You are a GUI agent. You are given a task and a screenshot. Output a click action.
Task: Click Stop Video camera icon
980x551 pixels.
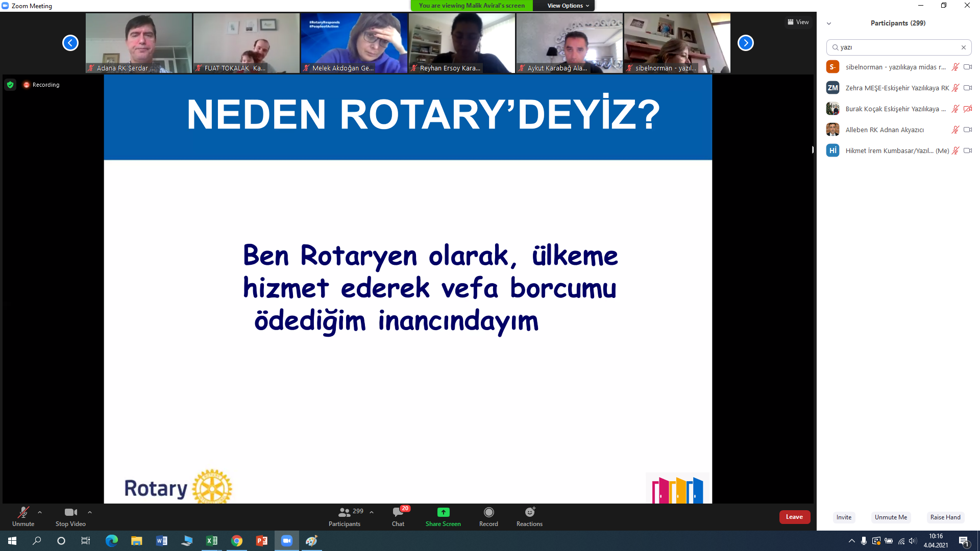pos(70,512)
